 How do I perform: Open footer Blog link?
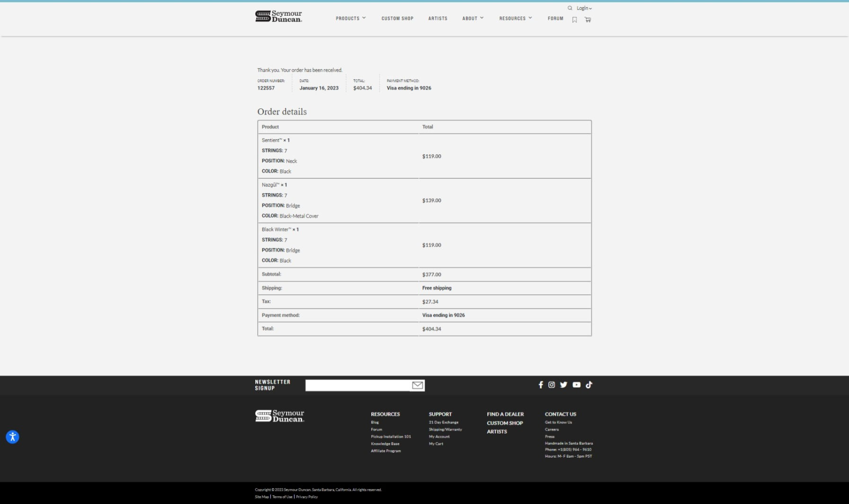[375, 423]
